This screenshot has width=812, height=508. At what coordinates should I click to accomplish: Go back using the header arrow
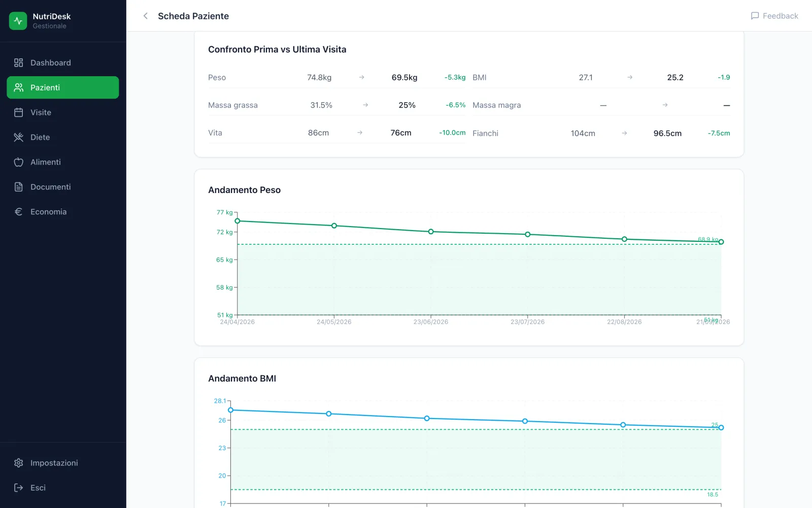coord(146,16)
